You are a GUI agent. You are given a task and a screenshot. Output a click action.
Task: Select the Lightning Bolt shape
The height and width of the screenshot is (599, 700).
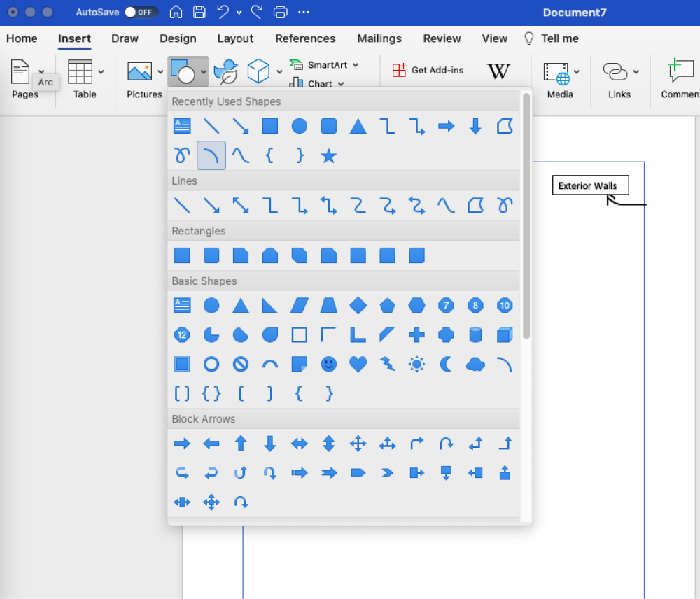tap(387, 364)
